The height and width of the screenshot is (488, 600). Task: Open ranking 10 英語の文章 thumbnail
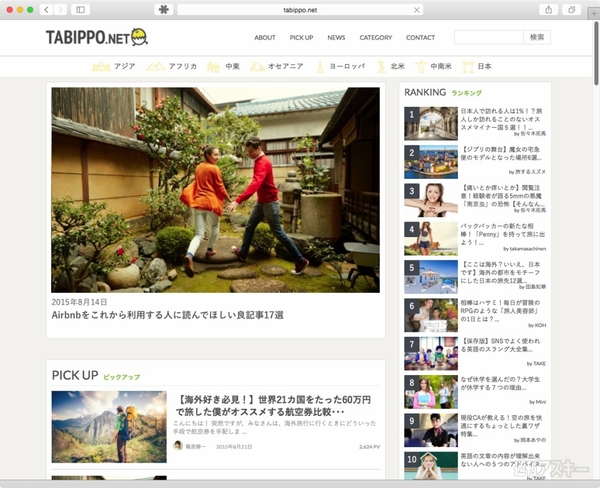pos(431,466)
